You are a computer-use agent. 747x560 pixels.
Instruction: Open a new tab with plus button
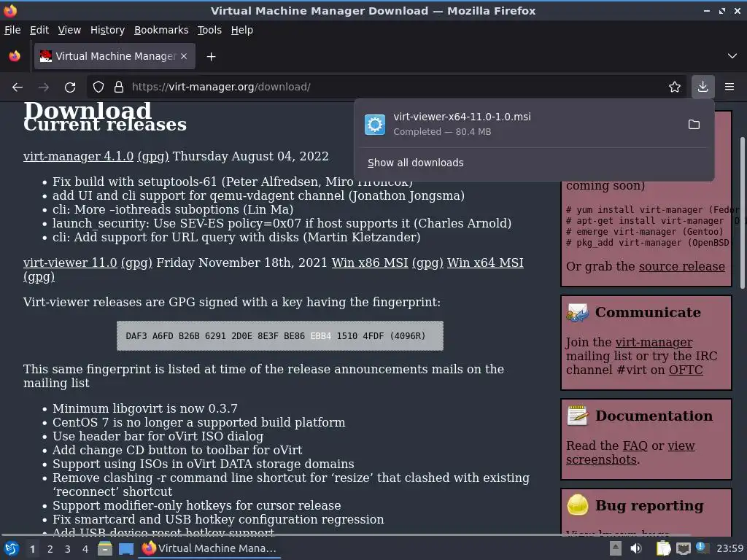coord(211,57)
